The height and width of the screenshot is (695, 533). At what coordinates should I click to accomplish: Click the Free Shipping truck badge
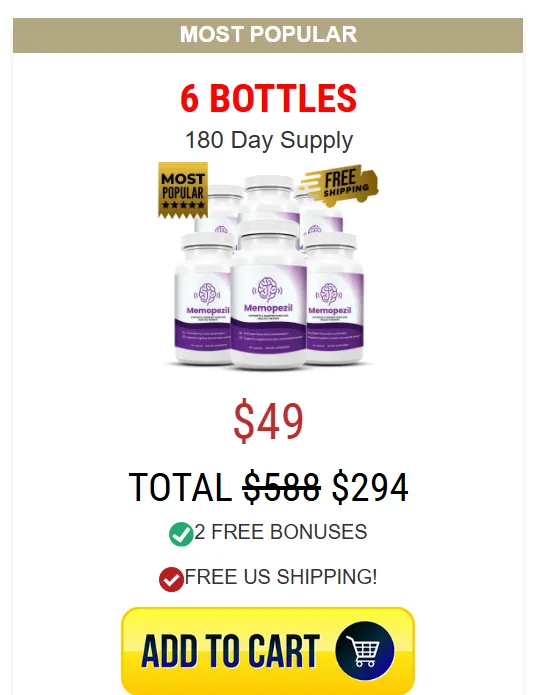(x=340, y=185)
